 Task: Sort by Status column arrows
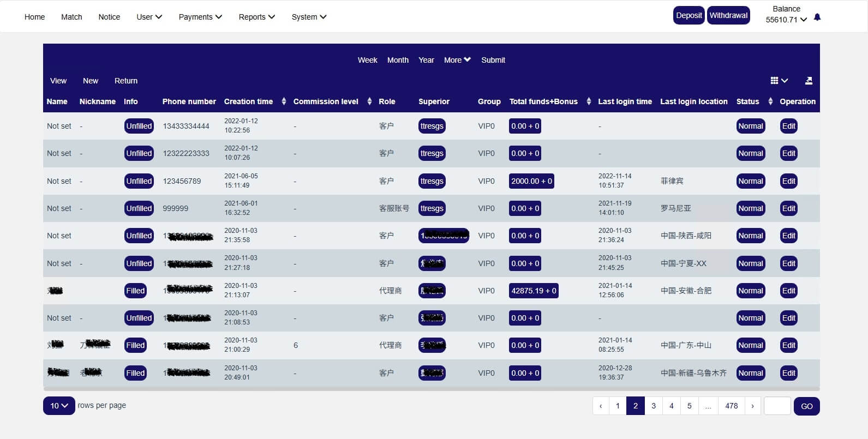(x=770, y=101)
